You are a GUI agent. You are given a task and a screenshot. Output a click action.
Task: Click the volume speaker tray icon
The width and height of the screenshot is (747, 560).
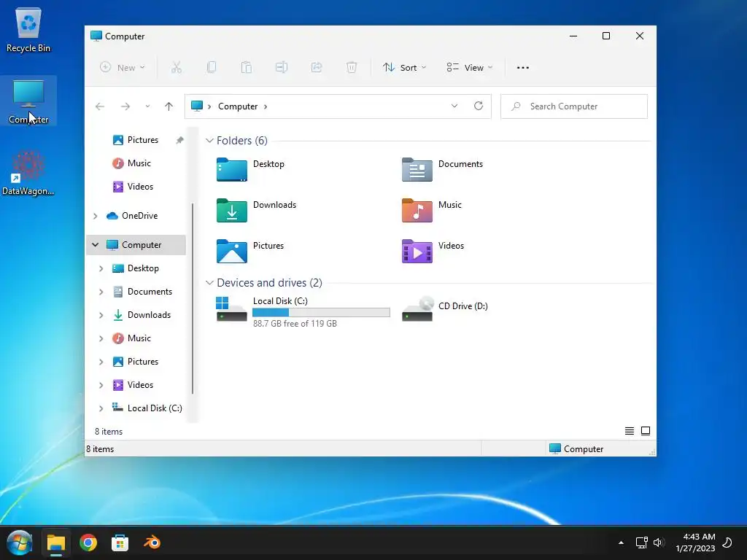coord(659,542)
